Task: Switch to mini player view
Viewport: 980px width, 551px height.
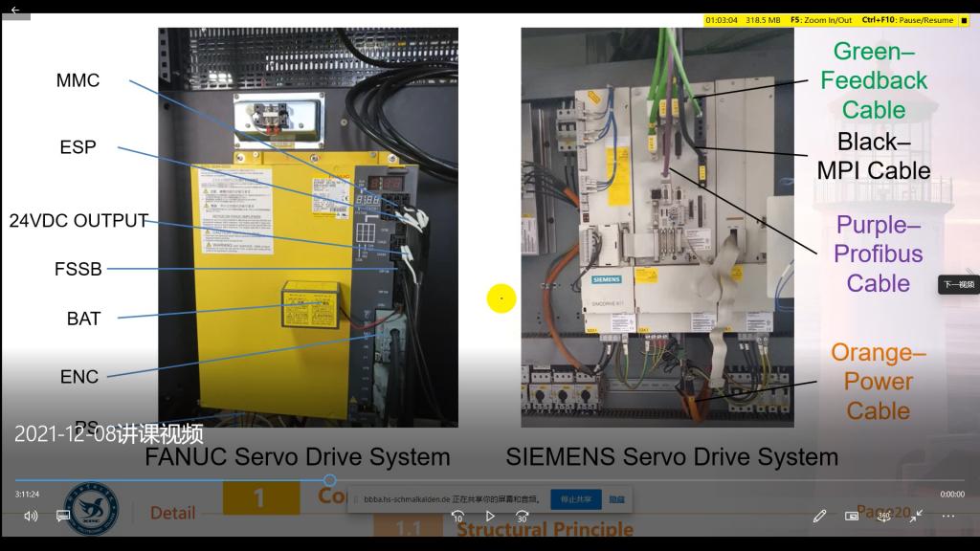Action: tap(852, 516)
